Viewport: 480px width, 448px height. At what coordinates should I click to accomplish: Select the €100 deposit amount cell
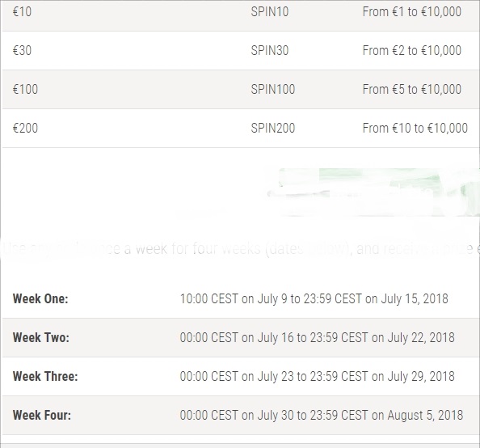tap(25, 90)
